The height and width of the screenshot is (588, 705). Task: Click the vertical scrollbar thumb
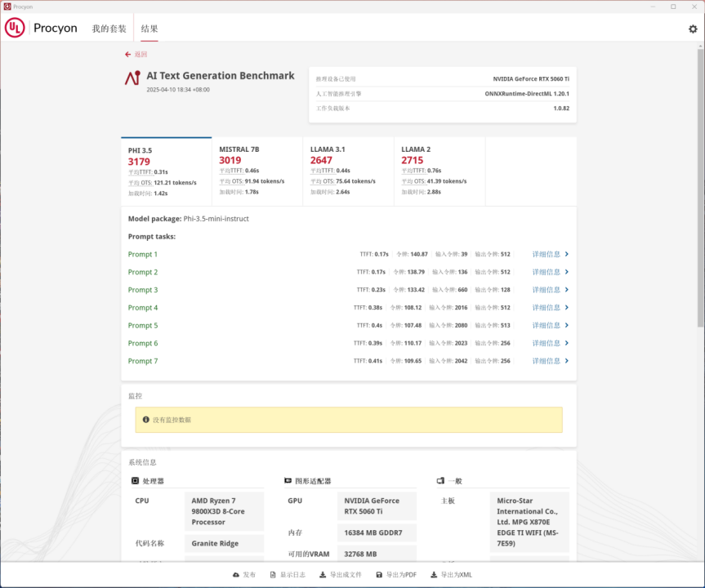point(700,188)
